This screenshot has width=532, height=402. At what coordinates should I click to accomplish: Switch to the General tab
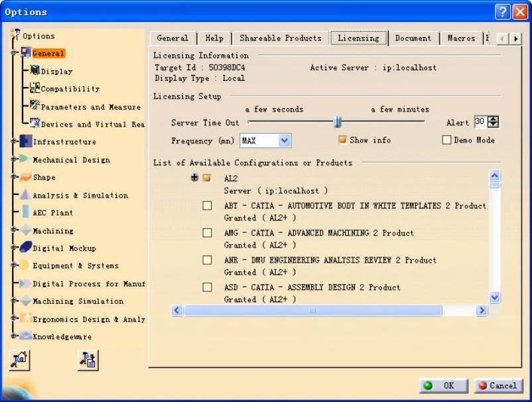click(172, 38)
